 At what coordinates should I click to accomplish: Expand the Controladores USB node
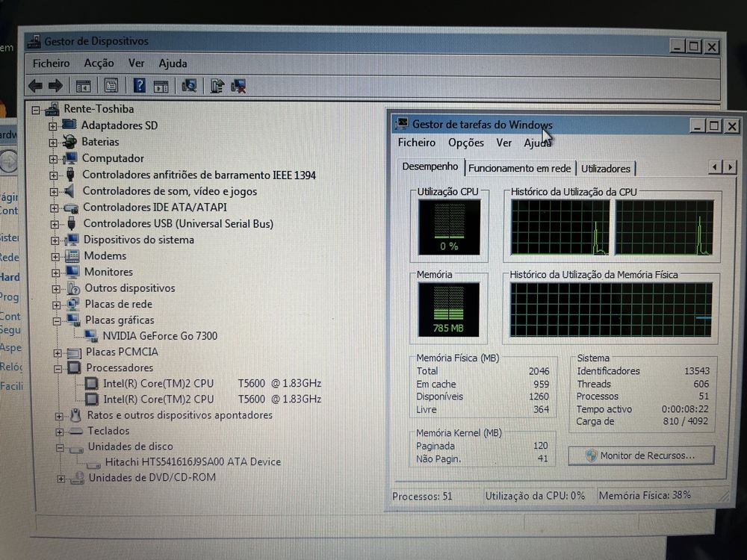pyautogui.click(x=55, y=224)
